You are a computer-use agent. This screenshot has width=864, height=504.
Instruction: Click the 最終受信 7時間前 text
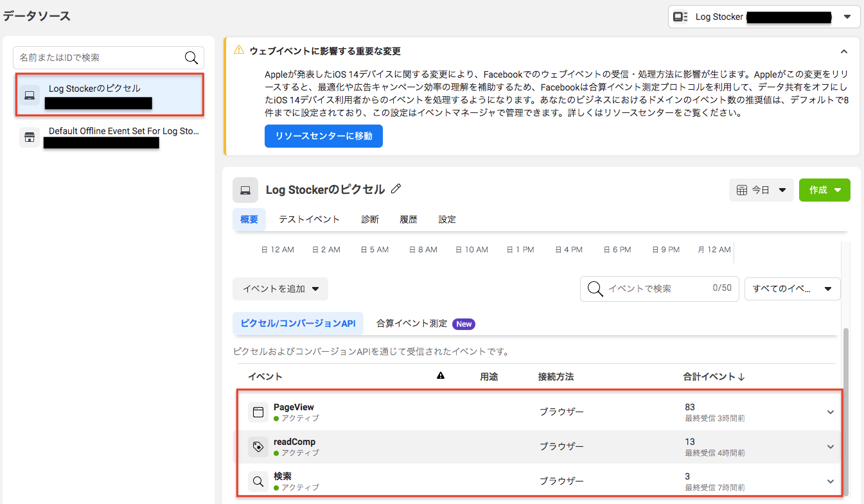click(x=715, y=487)
